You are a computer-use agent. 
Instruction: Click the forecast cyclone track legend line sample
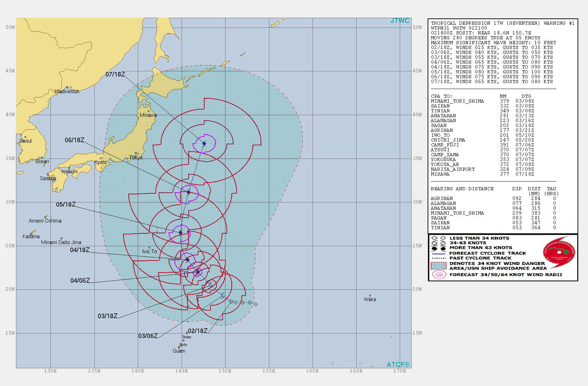point(438,254)
